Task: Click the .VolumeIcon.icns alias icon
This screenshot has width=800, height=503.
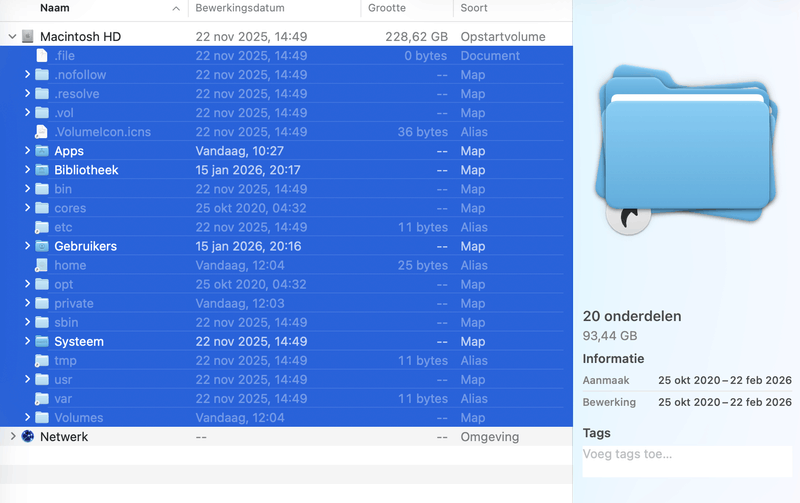Action: (x=42, y=132)
